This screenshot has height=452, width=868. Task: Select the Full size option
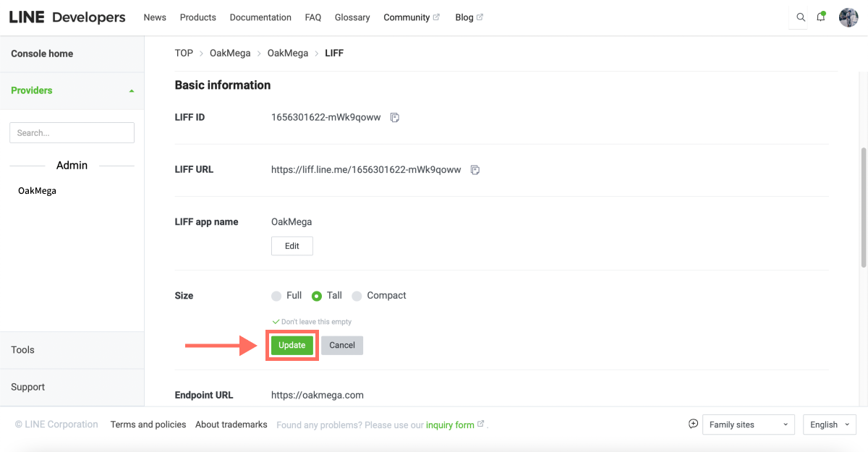[276, 296]
